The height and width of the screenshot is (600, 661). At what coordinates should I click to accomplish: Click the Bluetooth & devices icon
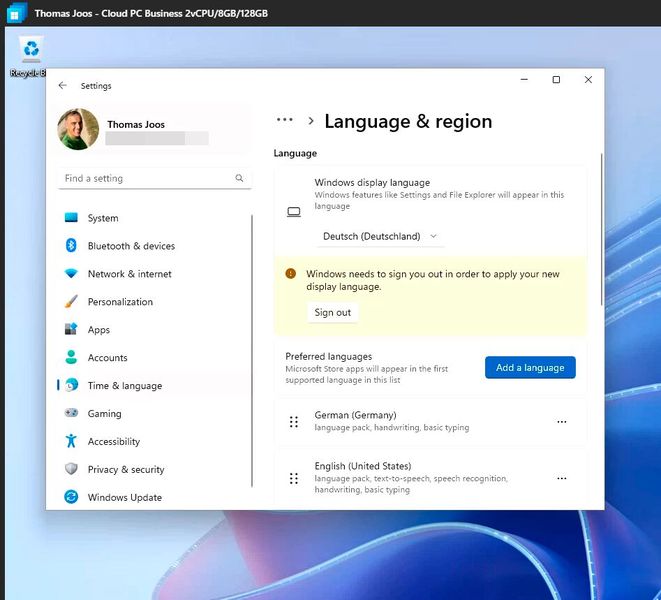pos(71,245)
